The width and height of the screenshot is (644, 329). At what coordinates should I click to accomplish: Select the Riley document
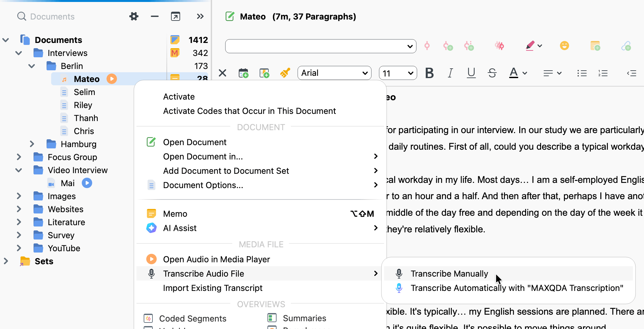coord(83,105)
